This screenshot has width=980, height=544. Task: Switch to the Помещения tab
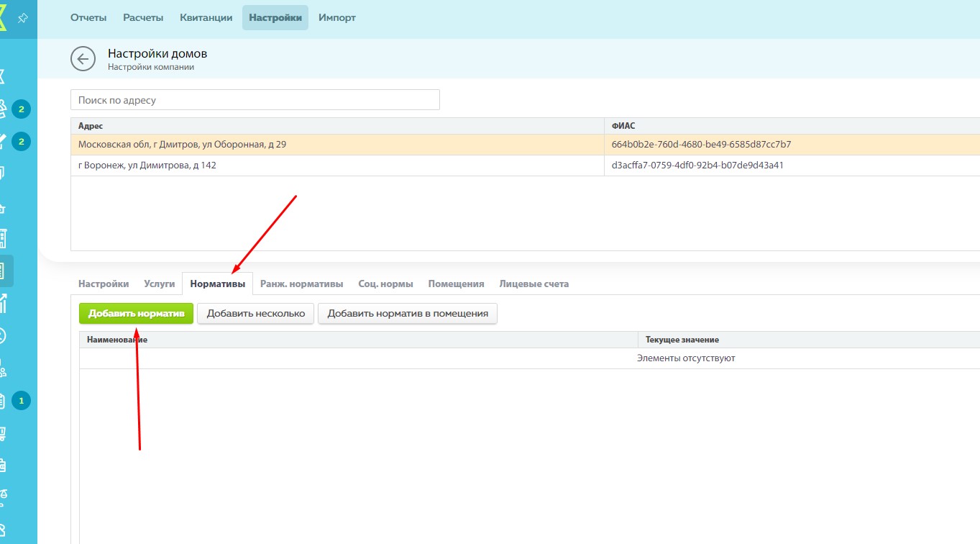[x=456, y=284]
